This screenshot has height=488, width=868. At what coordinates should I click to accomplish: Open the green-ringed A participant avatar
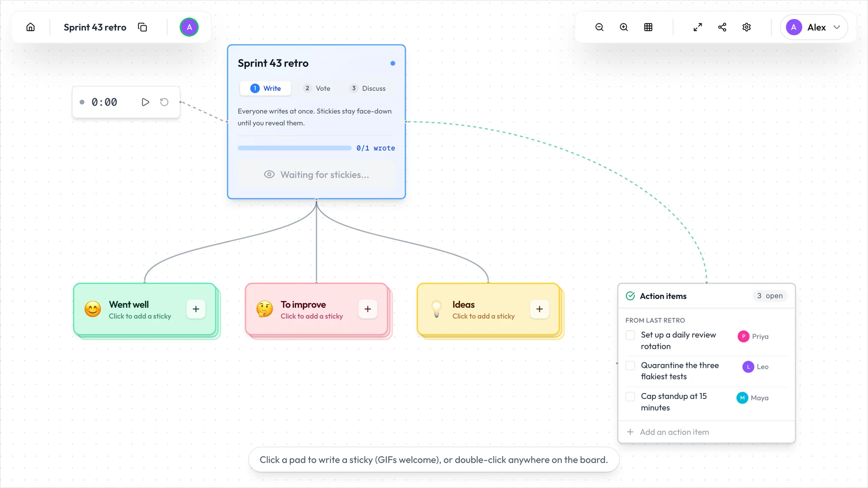click(189, 27)
